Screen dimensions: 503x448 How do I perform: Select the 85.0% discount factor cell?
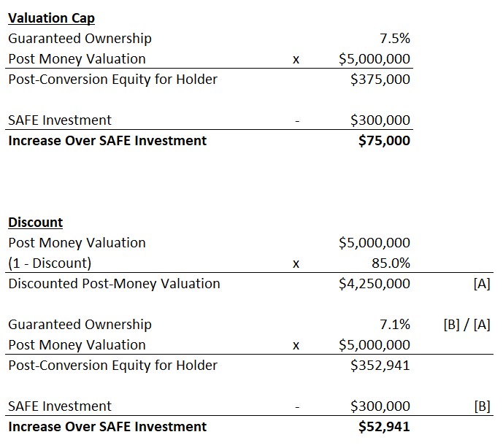pyautogui.click(x=391, y=263)
